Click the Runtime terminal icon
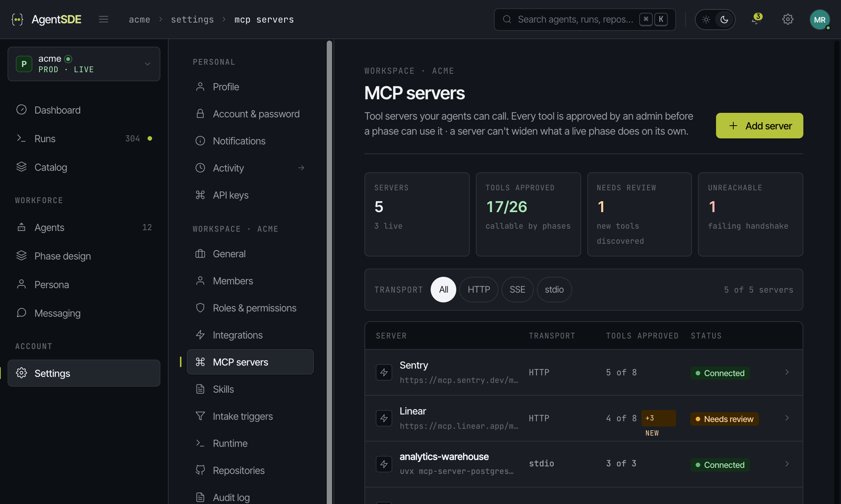This screenshot has height=504, width=841. pos(200,443)
